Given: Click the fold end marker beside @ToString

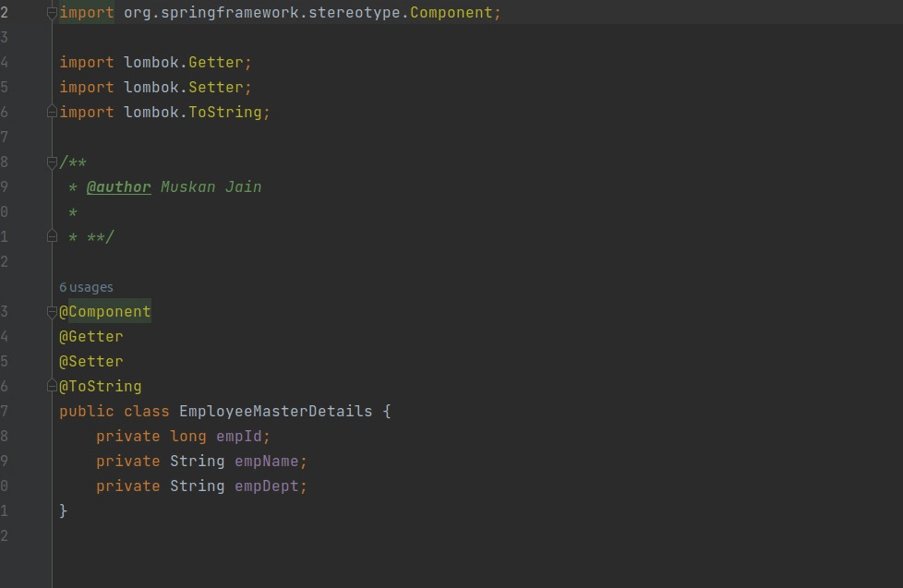Looking at the screenshot, I should point(51,386).
